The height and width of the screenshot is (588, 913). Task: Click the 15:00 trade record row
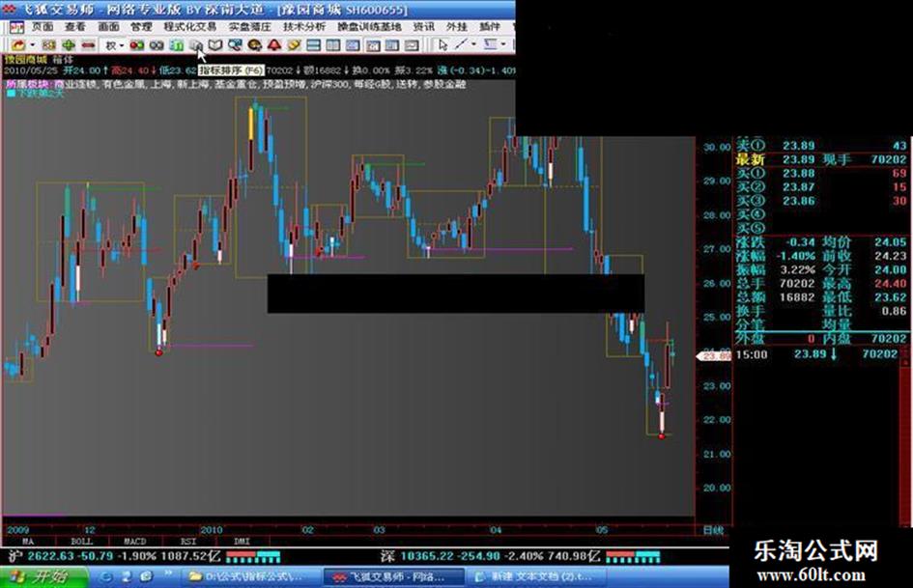click(817, 354)
